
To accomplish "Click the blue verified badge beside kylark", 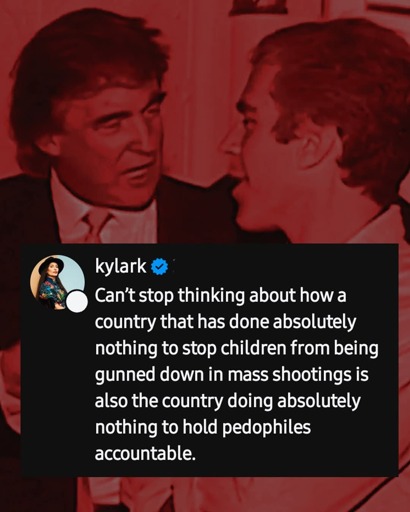I will coord(160,266).
